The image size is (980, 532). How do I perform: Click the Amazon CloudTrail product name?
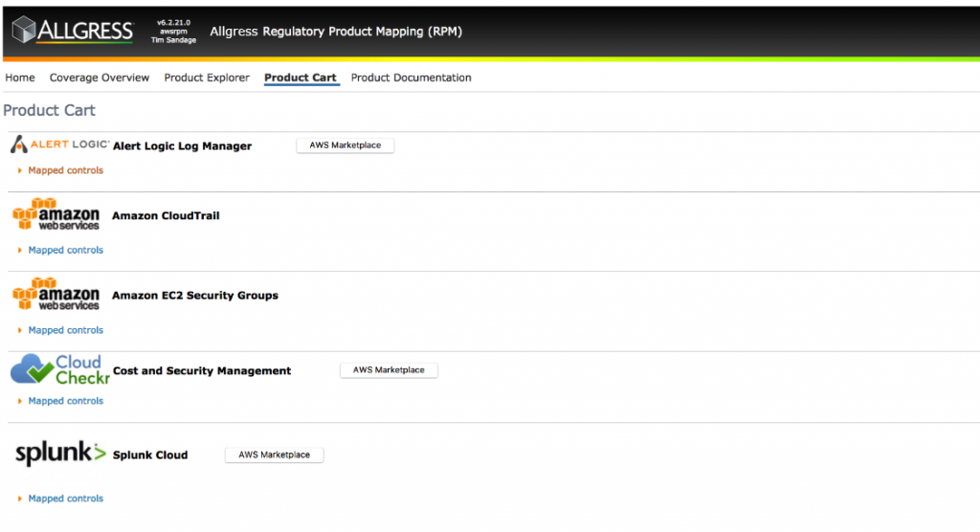(166, 215)
